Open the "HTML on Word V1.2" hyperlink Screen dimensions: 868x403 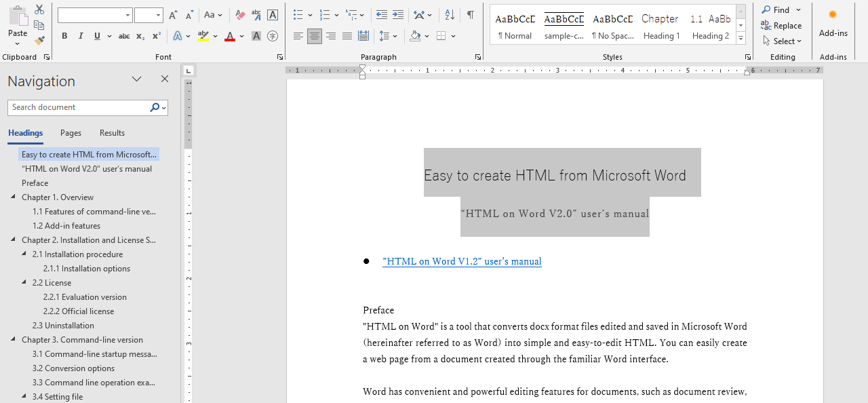click(462, 261)
